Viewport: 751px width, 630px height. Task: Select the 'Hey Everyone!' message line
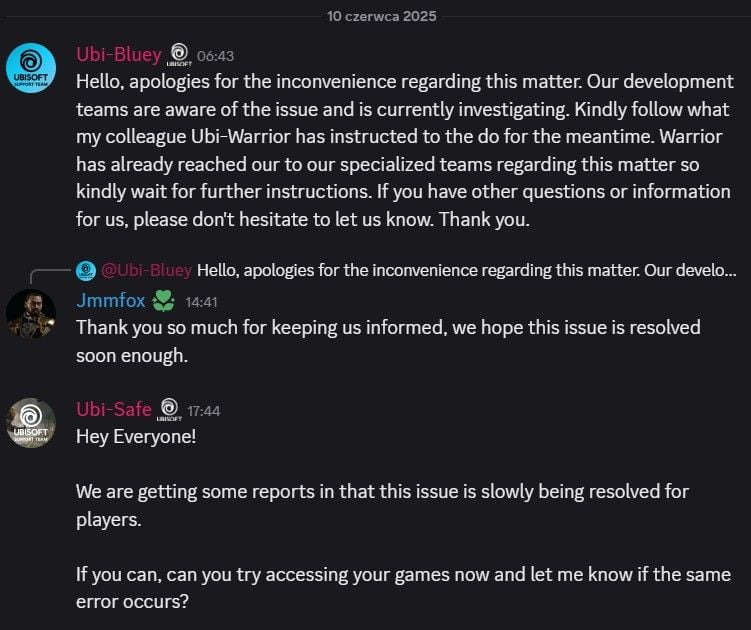(136, 437)
